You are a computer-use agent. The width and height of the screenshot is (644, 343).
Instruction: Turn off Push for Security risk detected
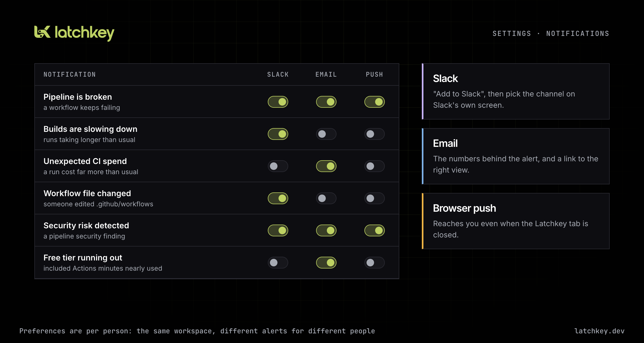375,230
